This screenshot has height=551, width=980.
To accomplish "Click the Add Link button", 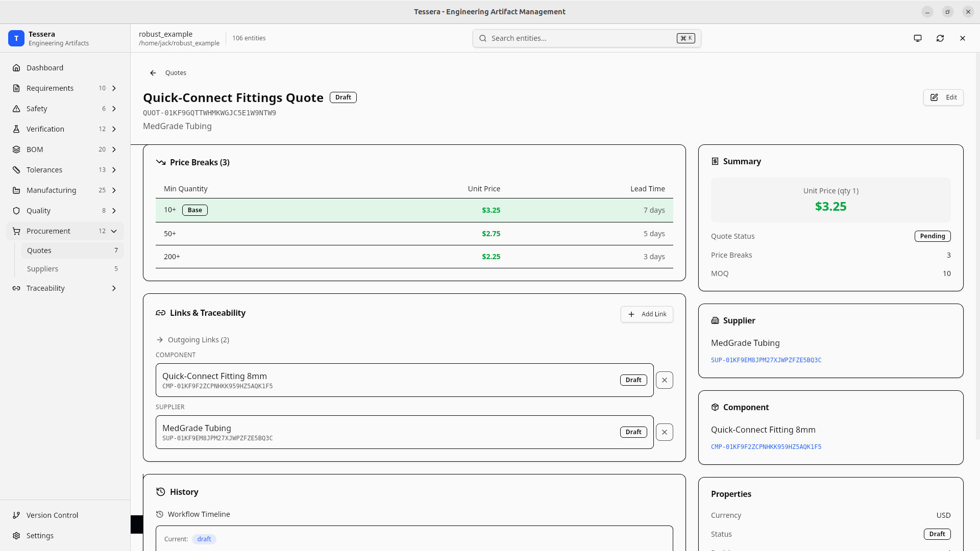I will point(647,314).
